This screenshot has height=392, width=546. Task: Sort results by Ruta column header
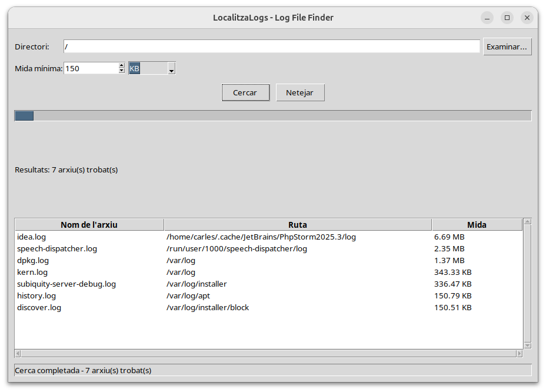click(x=297, y=224)
